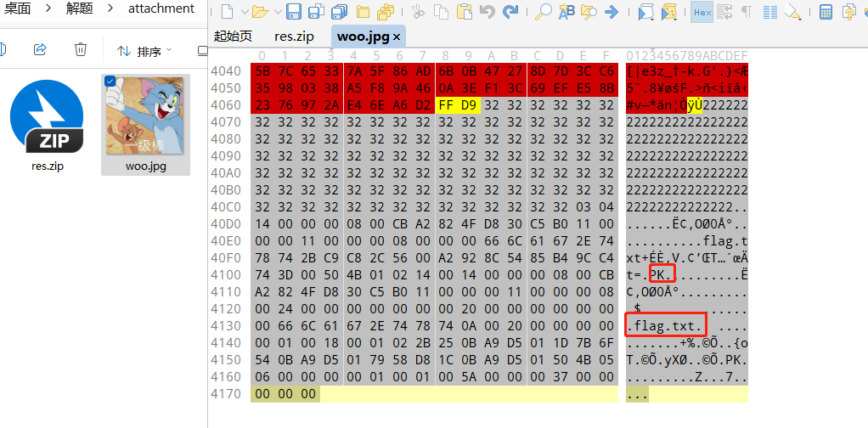Click the stacked folders toolbar icon
The height and width of the screenshot is (428, 868).
pyautogui.click(x=385, y=12)
